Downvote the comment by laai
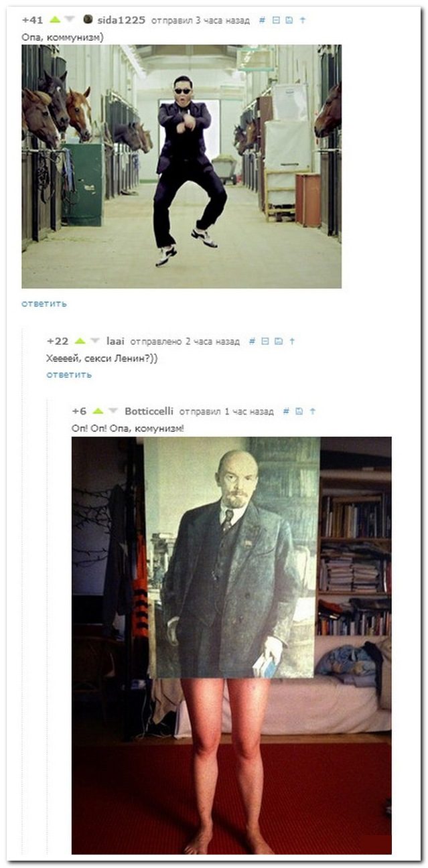The width and height of the screenshot is (428, 868). pos(94,341)
